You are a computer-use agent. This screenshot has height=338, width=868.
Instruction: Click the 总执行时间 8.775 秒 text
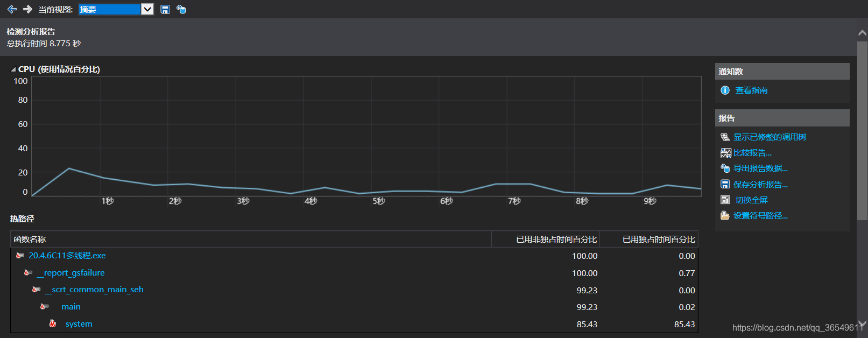44,44
